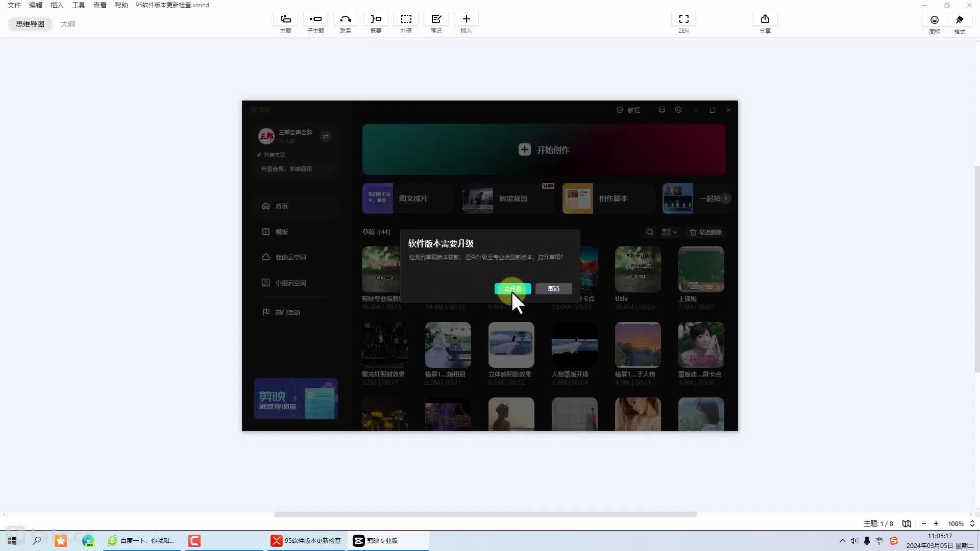This screenshot has height=551, width=980.
Task: Switch to 剪映专业版 taskbar window
Action: click(x=388, y=540)
